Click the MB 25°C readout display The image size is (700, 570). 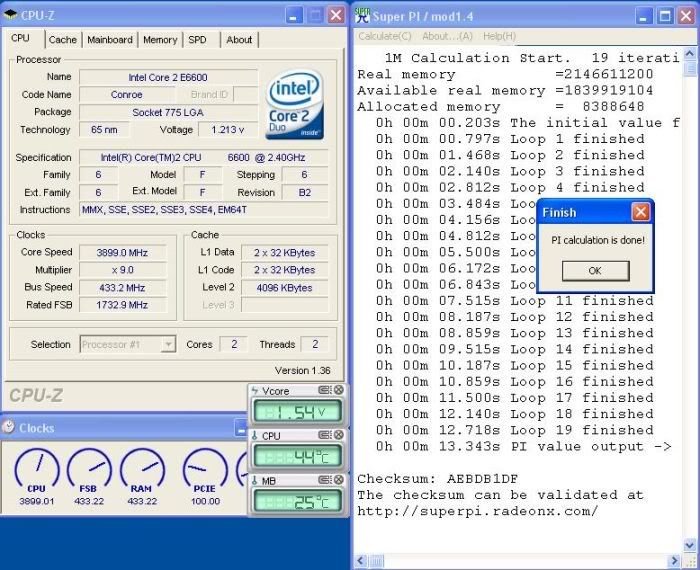(x=297, y=502)
